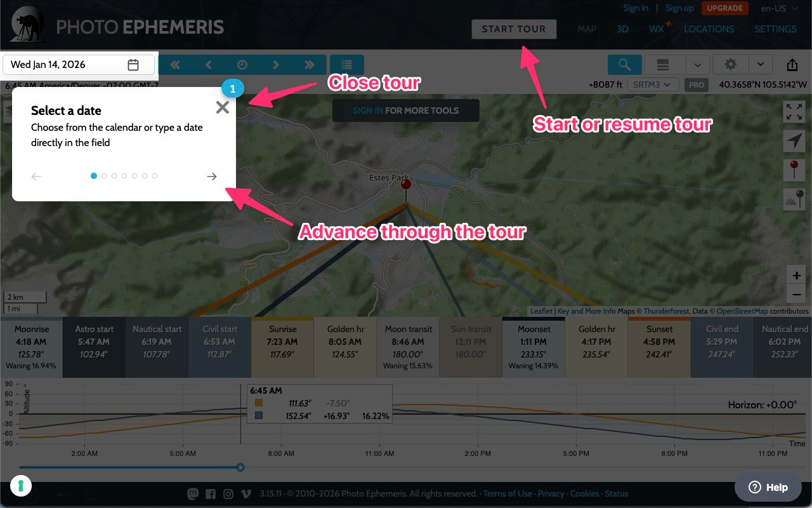Open the LOCATIONS page
Image resolution: width=812 pixels, height=508 pixels.
(709, 29)
